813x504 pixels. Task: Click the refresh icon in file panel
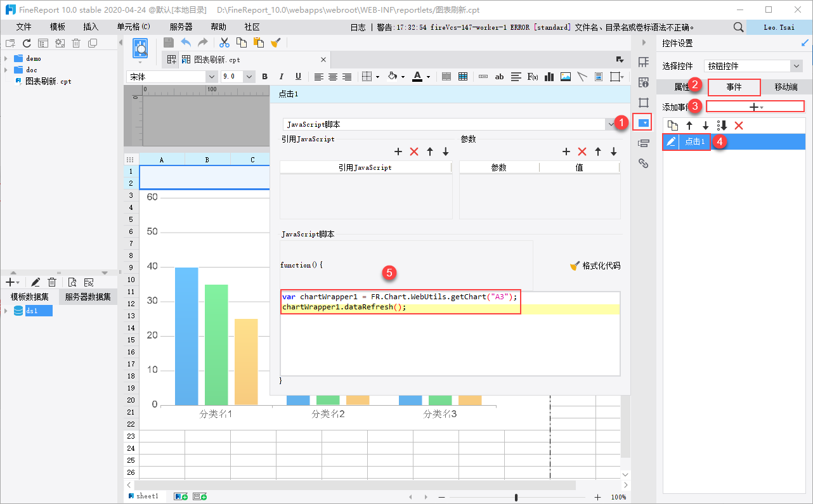click(x=27, y=43)
